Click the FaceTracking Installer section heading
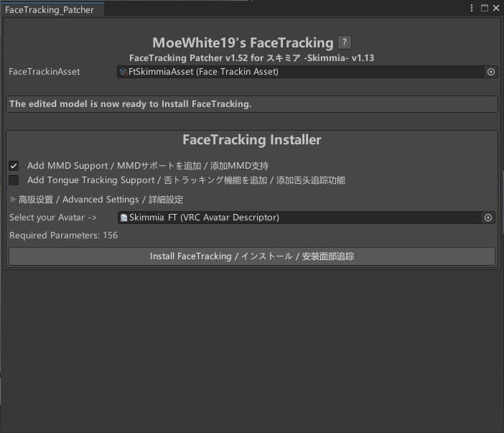Viewport: 504px width, 433px height. pyautogui.click(x=251, y=140)
